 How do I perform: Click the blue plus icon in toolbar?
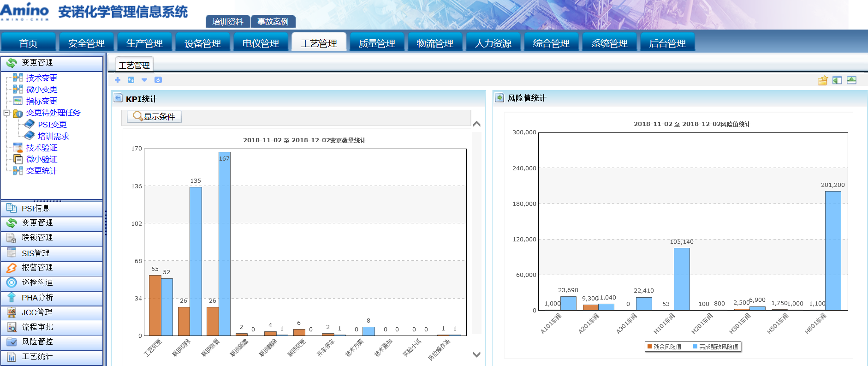[118, 80]
